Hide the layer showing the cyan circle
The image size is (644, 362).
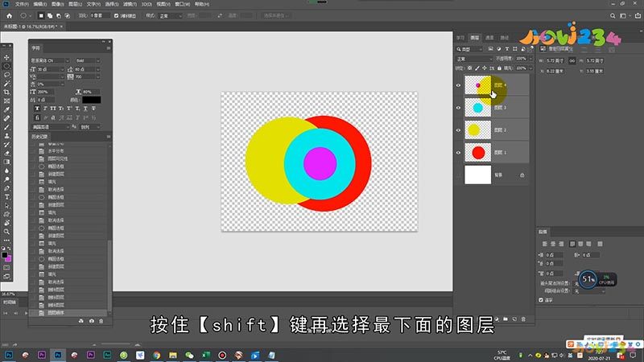458,108
